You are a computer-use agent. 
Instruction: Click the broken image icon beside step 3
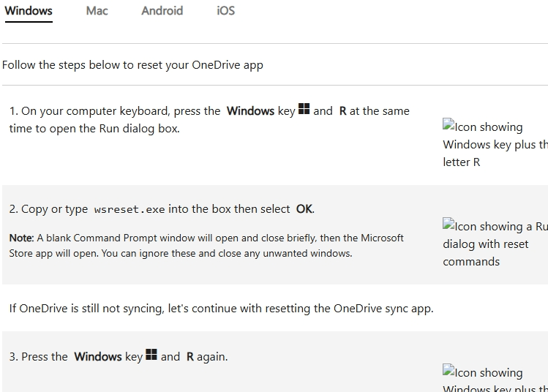[448, 370]
